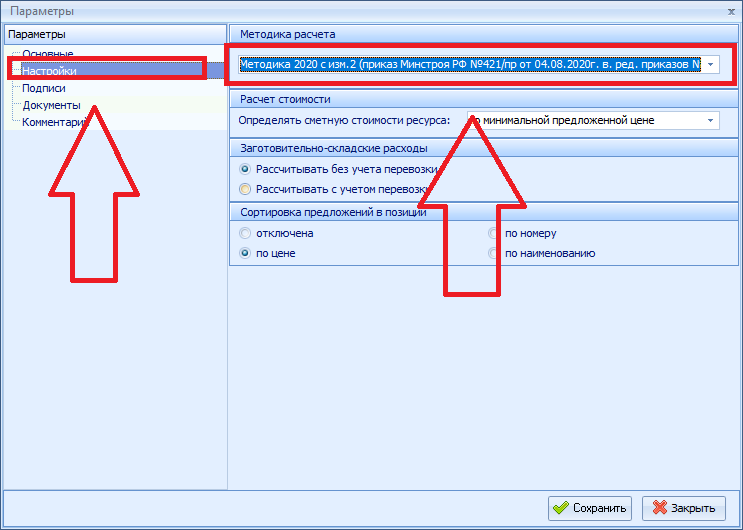This screenshot has height=530, width=743.
Task: Enable sorting по наименованию
Action: point(494,253)
